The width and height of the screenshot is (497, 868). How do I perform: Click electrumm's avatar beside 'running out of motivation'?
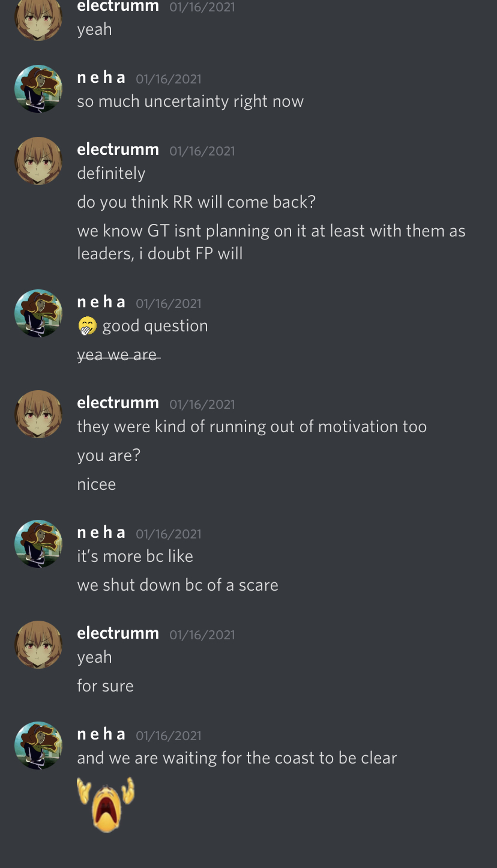click(x=38, y=414)
